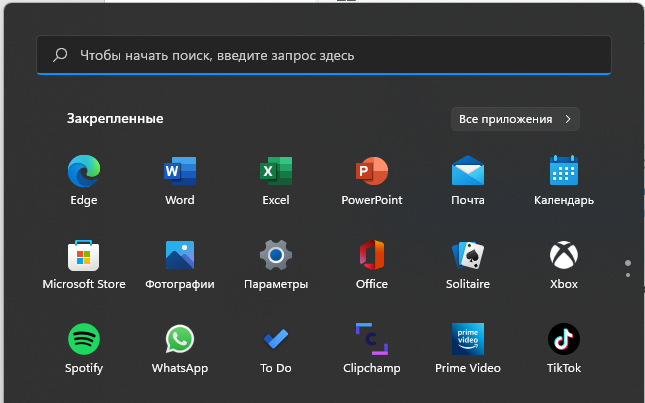Open the Edge browser app

coord(84,172)
